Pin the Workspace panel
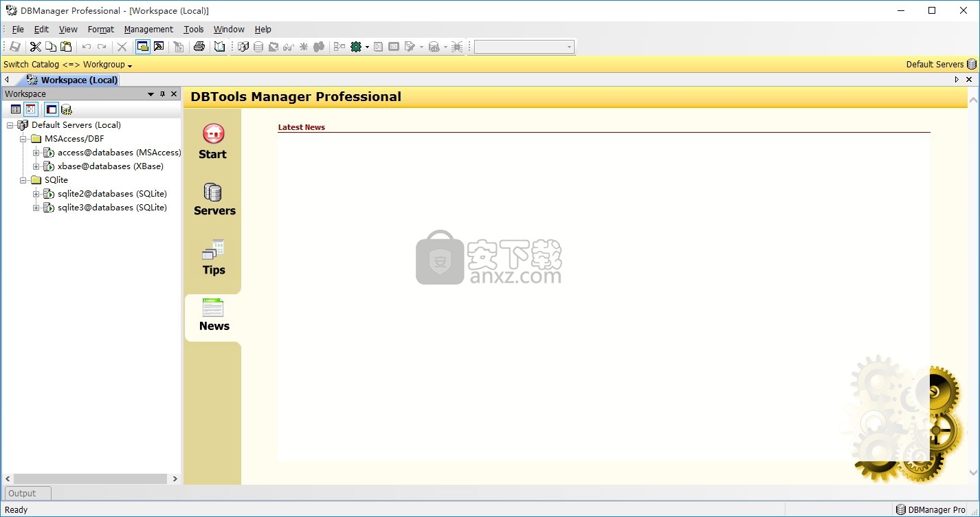Viewport: 980px width, 517px height. (x=163, y=94)
